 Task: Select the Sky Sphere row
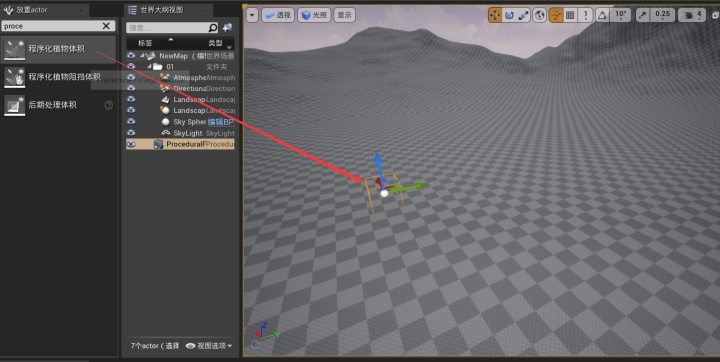pyautogui.click(x=180, y=122)
